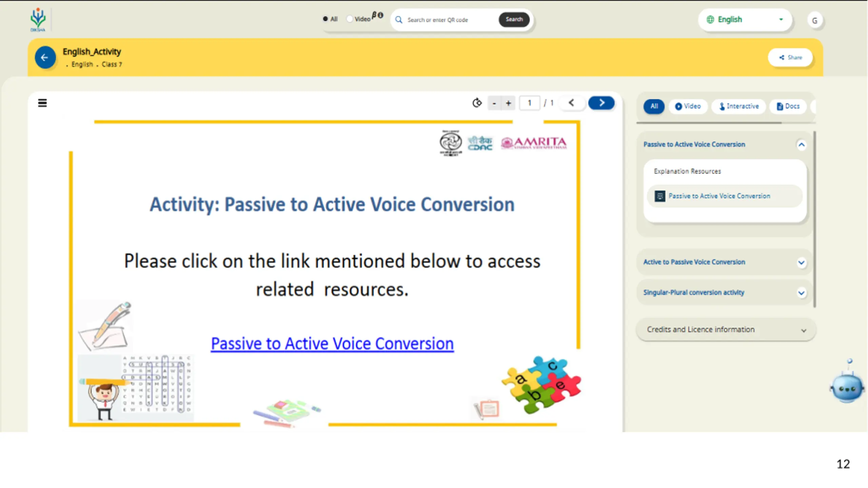Screen dimensions: 868x488
Task: Click the document icon beside Passive to Active resource
Action: [x=659, y=196]
